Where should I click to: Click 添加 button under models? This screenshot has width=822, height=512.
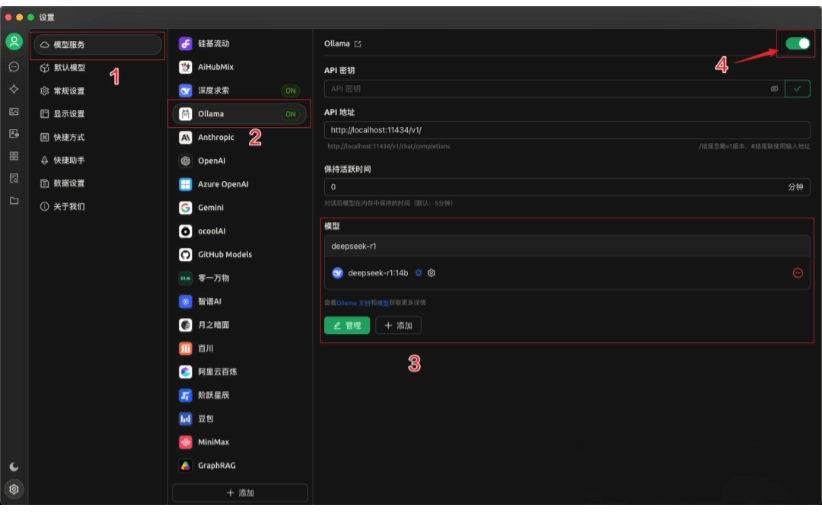(398, 325)
